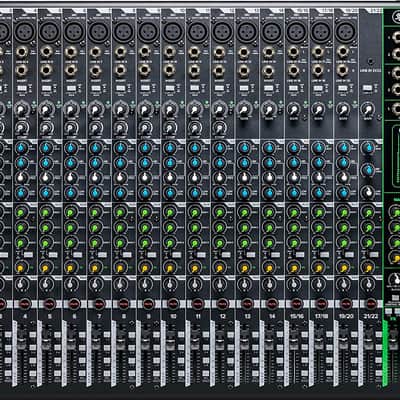Screen dimensions: 400x400
Task: Mute stereo channel 21/22
Action: coord(370,304)
